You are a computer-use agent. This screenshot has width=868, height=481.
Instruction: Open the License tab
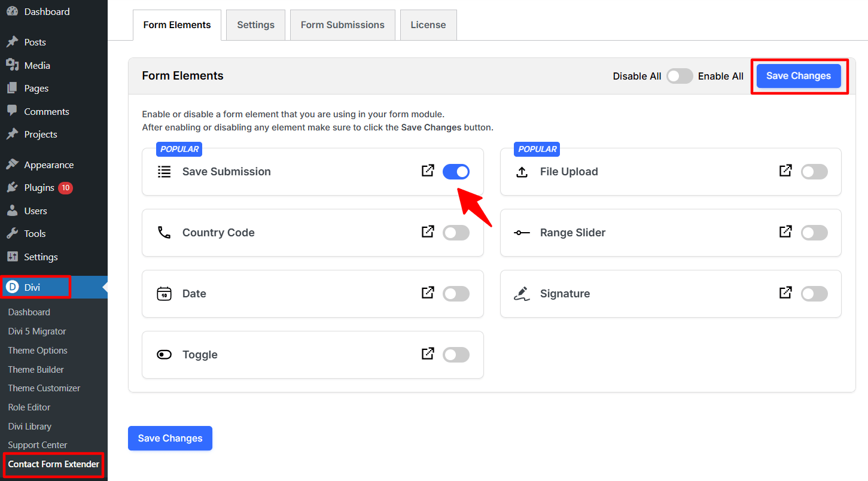(428, 25)
